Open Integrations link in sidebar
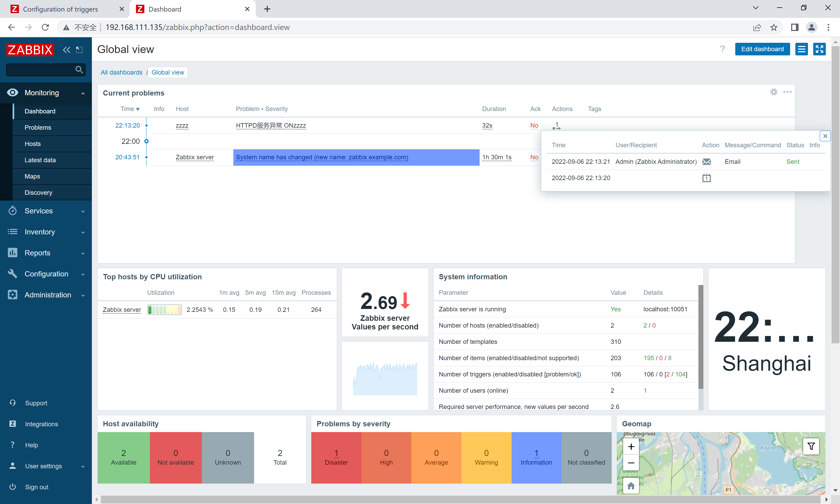 tap(41, 424)
